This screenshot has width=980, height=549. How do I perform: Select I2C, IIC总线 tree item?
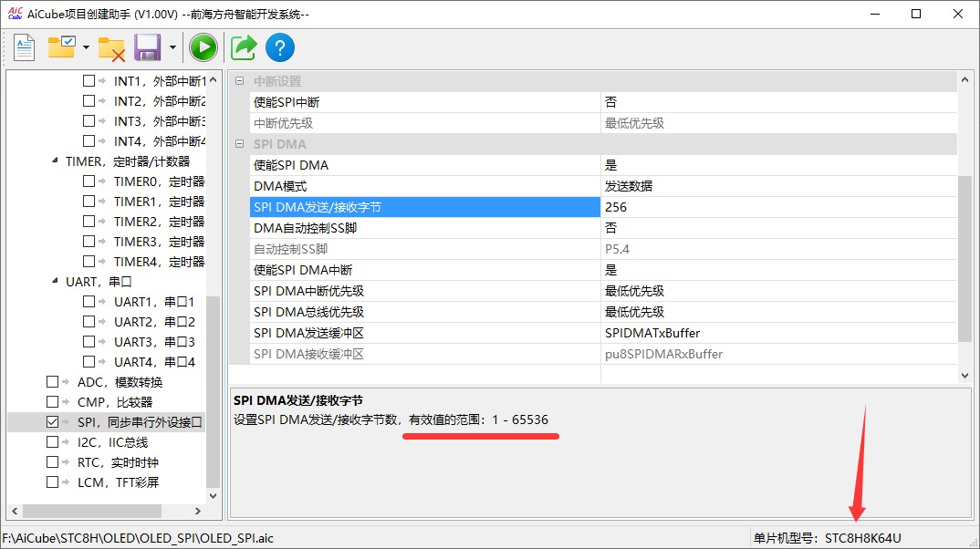112,442
